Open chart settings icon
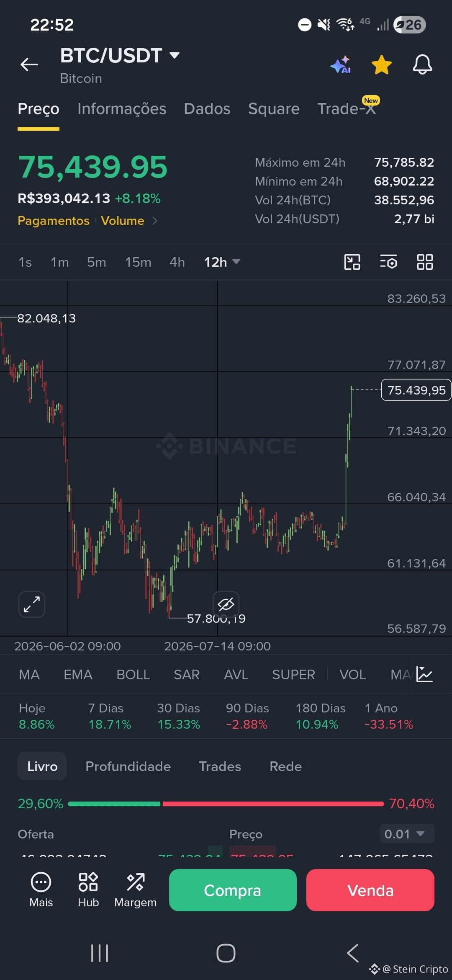452x980 pixels. (388, 262)
